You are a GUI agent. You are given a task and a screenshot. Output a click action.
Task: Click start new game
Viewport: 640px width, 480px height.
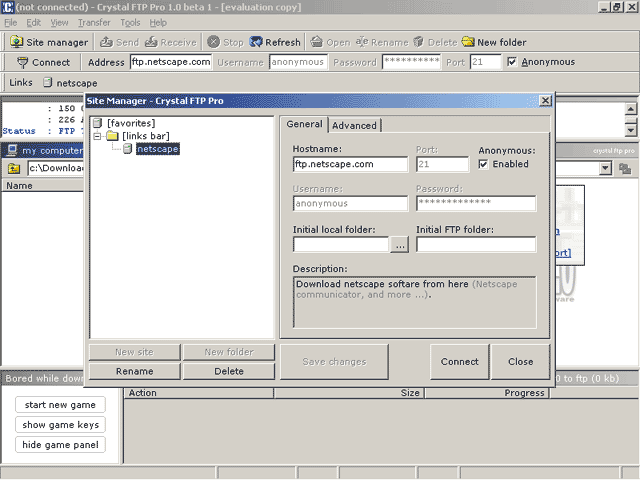coord(60,405)
